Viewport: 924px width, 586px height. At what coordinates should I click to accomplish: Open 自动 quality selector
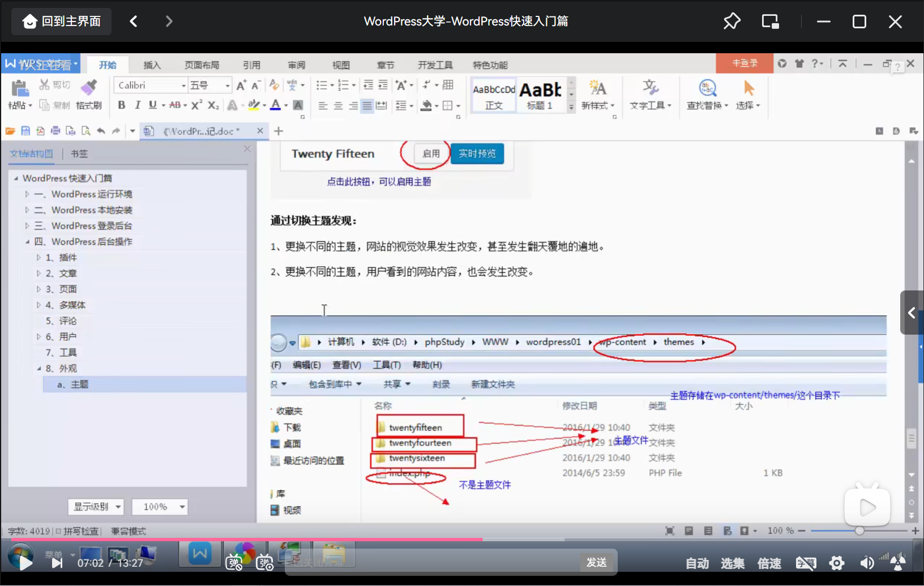697,563
